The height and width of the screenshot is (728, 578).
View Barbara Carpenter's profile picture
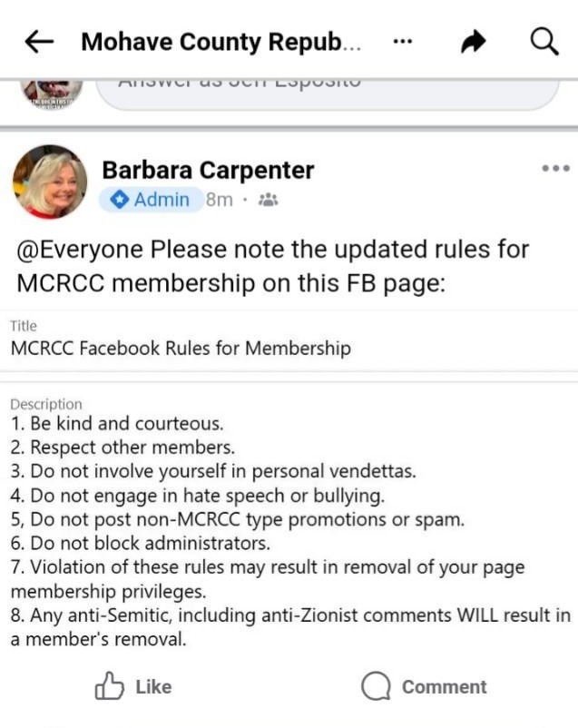pos(50,182)
